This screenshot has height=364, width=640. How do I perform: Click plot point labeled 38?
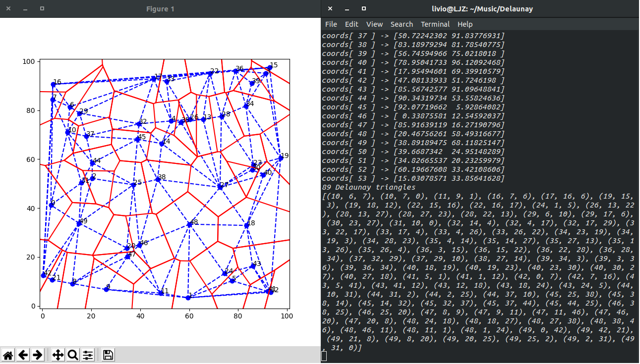pyautogui.click(x=158, y=179)
